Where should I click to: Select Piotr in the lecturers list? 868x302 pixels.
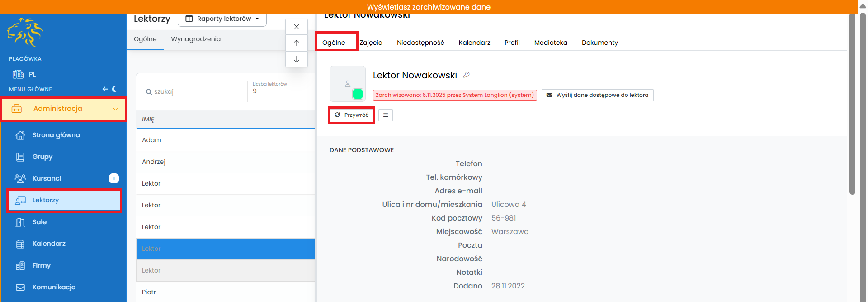149,292
